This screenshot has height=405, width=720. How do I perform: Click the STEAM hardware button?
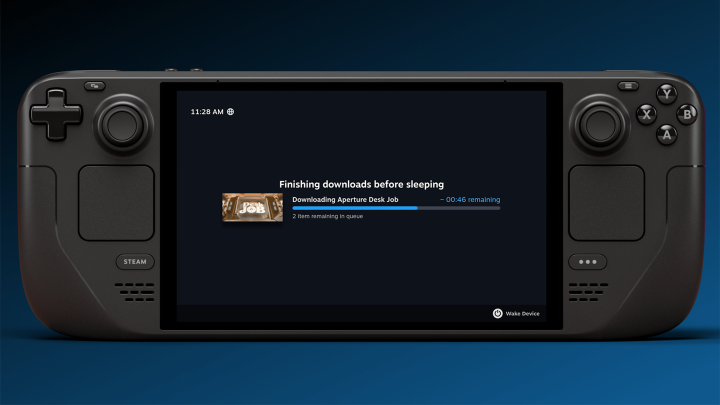point(135,262)
